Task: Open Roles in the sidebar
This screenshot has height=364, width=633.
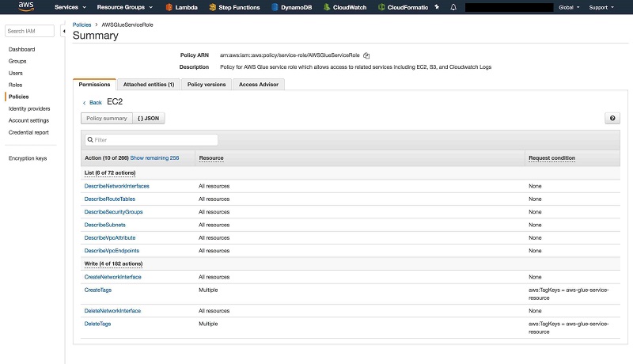Action: [x=15, y=85]
